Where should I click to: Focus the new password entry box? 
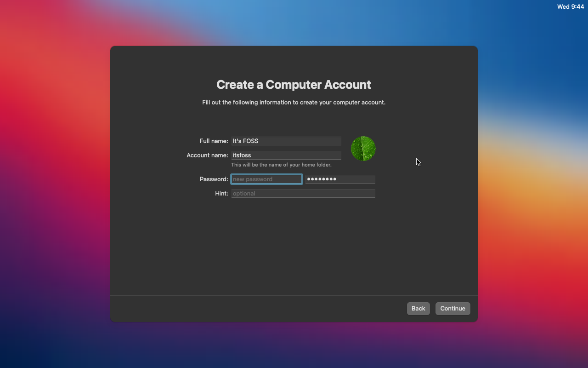click(x=266, y=179)
